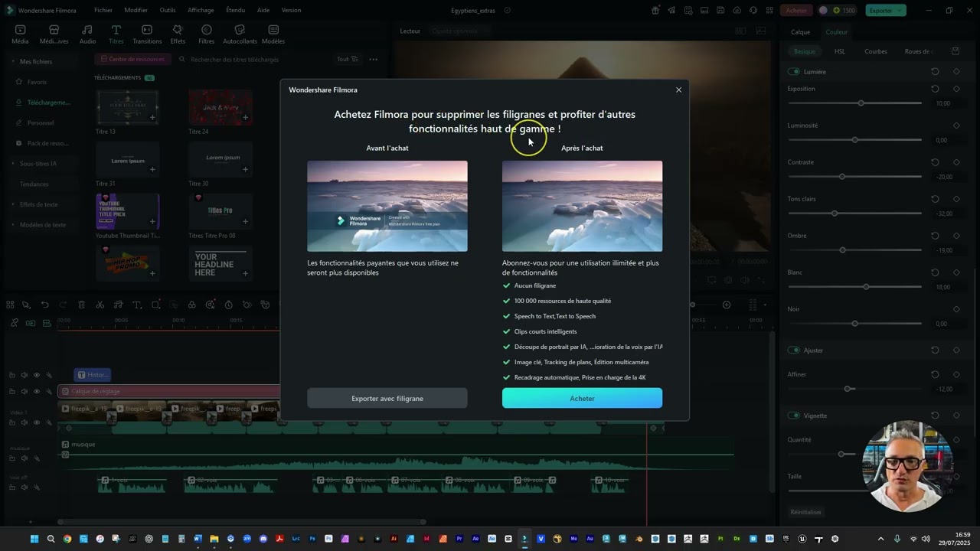Image resolution: width=980 pixels, height=551 pixels.
Task: Select the Titre 24 thumbnail
Action: click(220, 107)
